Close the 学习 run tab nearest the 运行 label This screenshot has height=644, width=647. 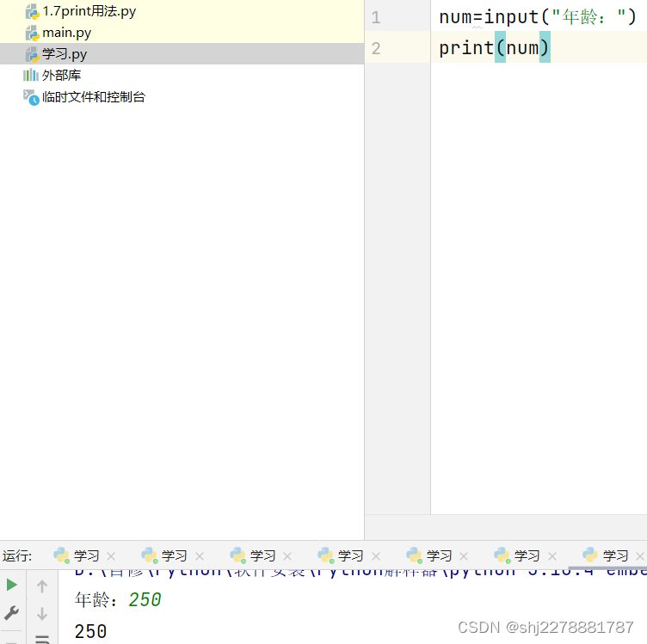pos(111,556)
